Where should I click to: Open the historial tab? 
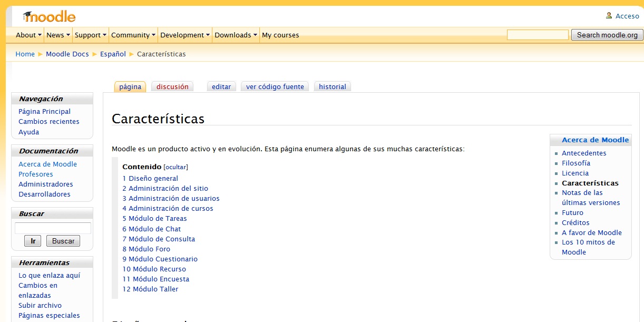click(332, 87)
